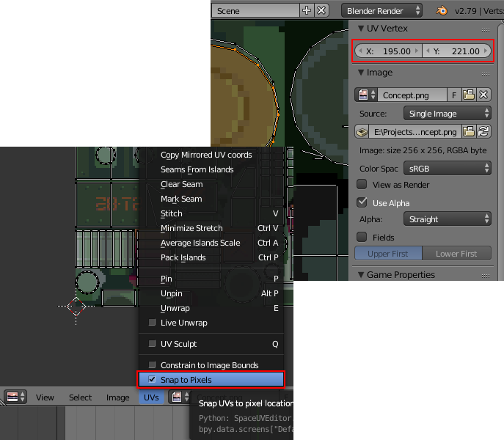Disable the Use Alpha checkbox
The image size is (504, 440).
[362, 202]
